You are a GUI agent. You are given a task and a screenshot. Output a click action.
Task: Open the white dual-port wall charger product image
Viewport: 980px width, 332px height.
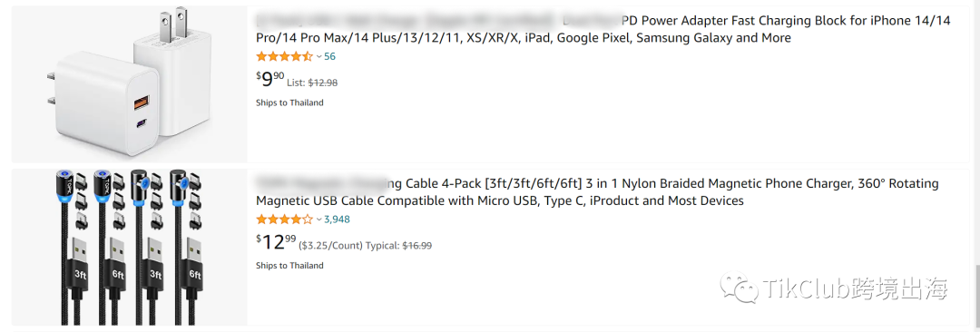pos(130,83)
